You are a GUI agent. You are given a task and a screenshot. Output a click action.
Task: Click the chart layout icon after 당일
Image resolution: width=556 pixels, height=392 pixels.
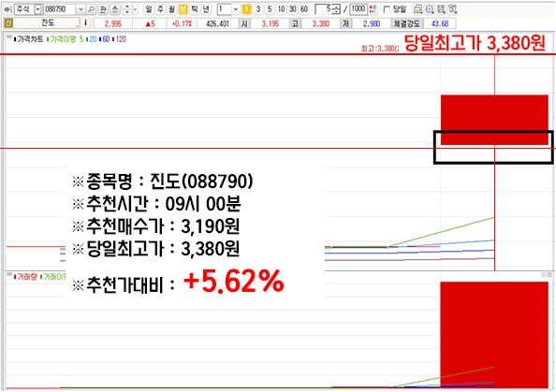click(417, 9)
